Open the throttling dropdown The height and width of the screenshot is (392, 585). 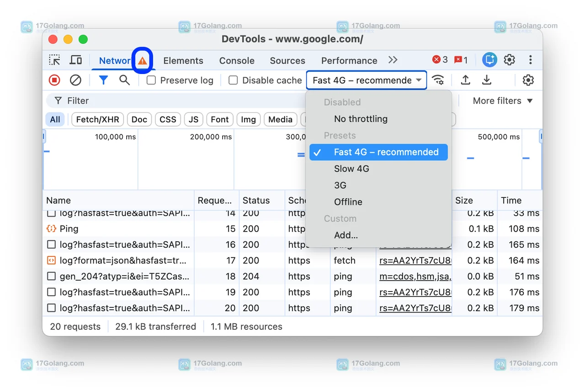click(367, 80)
